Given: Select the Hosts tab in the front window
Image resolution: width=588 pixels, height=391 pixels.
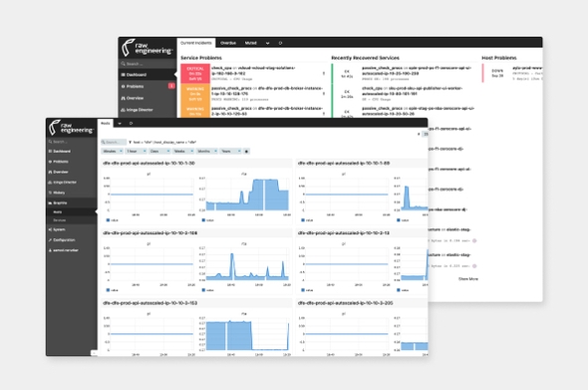Looking at the screenshot, I should [106, 123].
